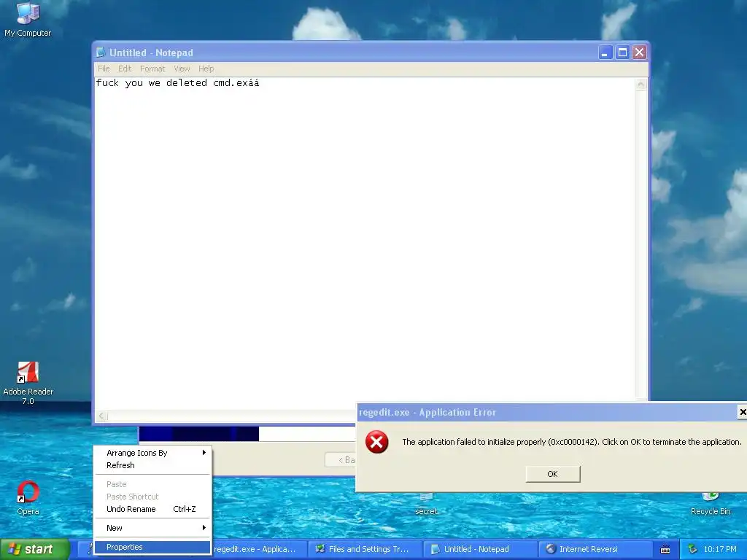Expand Arrange Icons By submenu
The width and height of the screenshot is (747, 560).
[x=152, y=453]
